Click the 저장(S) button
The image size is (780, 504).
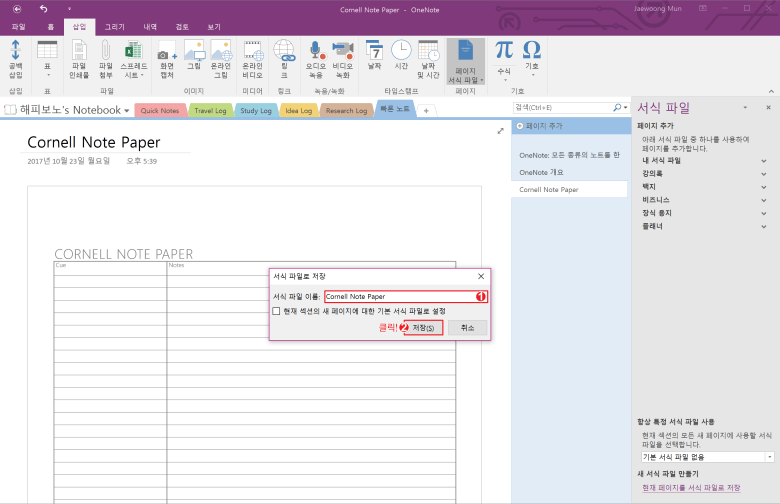(x=423, y=328)
